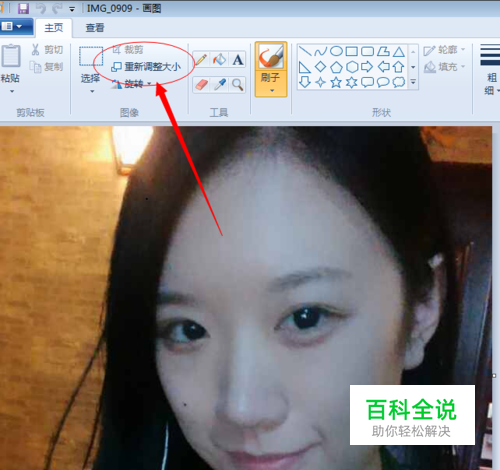Screen dimensions: 500x470
Task: Choose the triangle shape
Action: (x=399, y=51)
